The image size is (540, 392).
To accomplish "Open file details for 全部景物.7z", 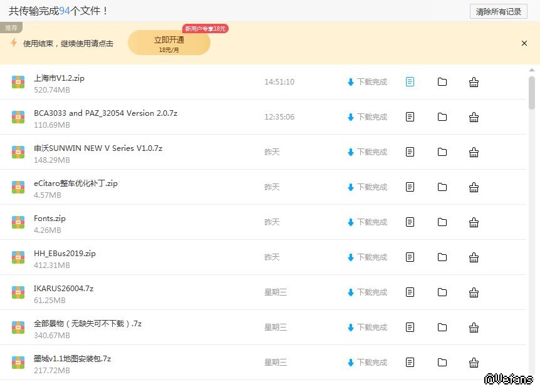I will pos(410,328).
